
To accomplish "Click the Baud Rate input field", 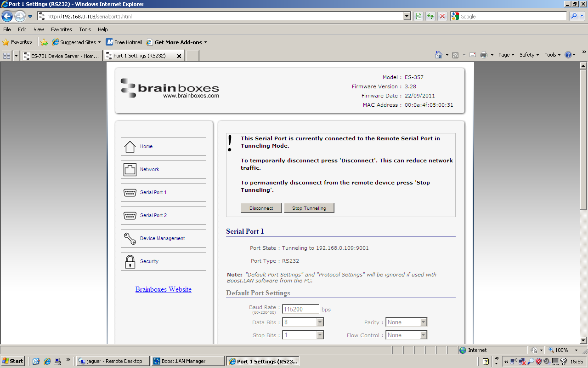I will coord(300,310).
